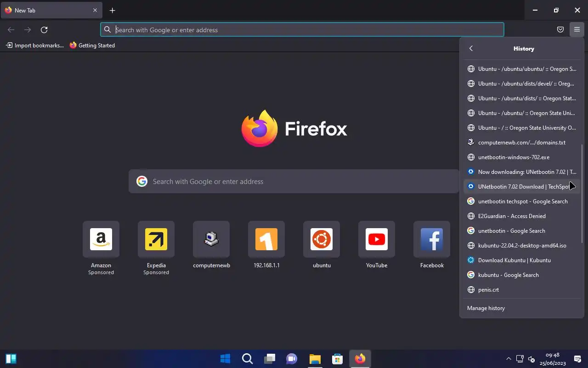Open Task View on taskbar
Viewport: 588px width, 368px height.
(x=270, y=359)
